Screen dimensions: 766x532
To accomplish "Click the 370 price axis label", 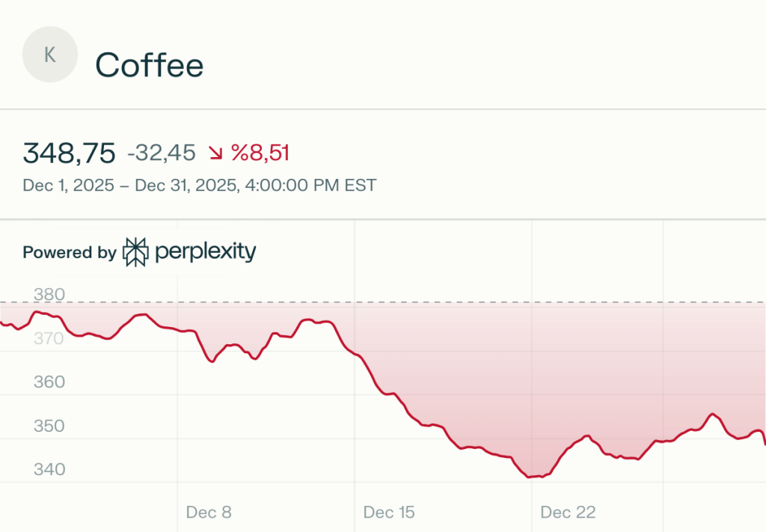I will 49,338.
